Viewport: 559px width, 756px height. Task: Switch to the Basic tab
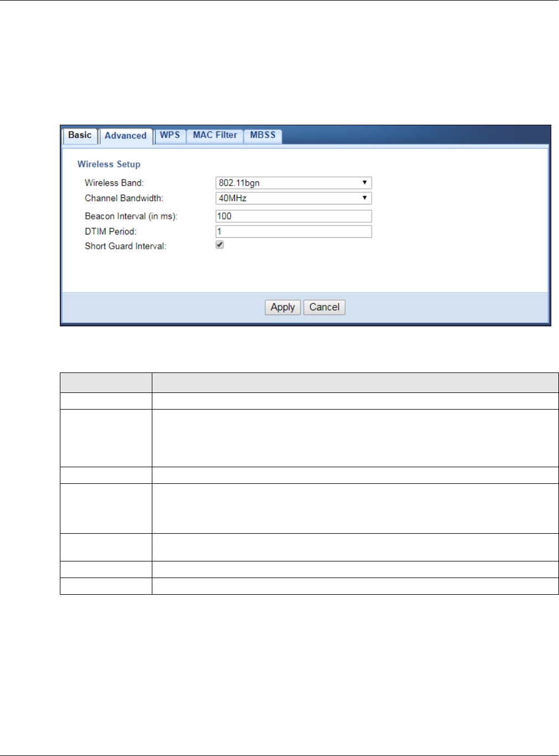coord(80,136)
